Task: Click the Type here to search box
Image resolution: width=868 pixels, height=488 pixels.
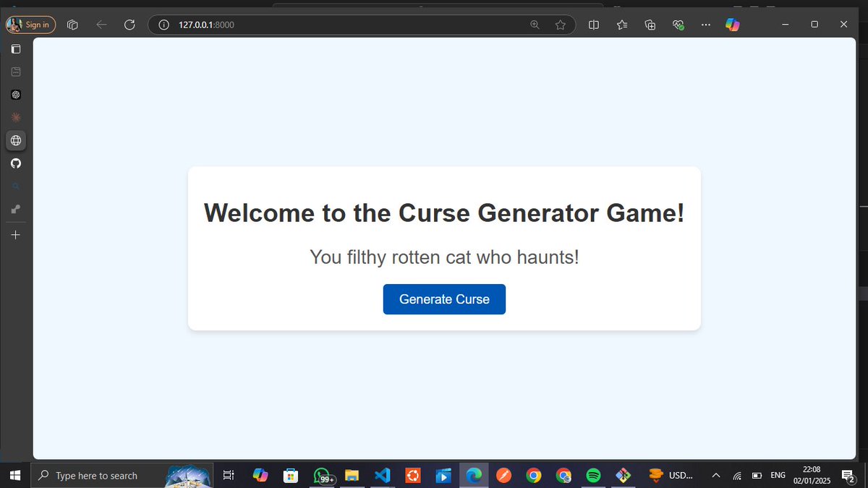Action: [x=122, y=476]
